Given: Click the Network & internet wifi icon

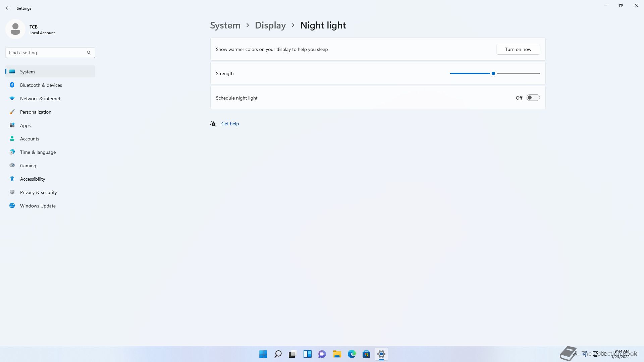Looking at the screenshot, I should click(x=12, y=99).
